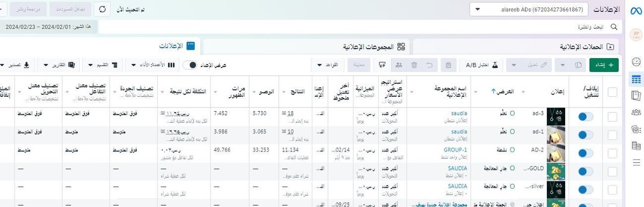This screenshot has height=207, width=644.
Task: Expand the duplicate button dropdown arrow
Action: (x=562, y=65)
